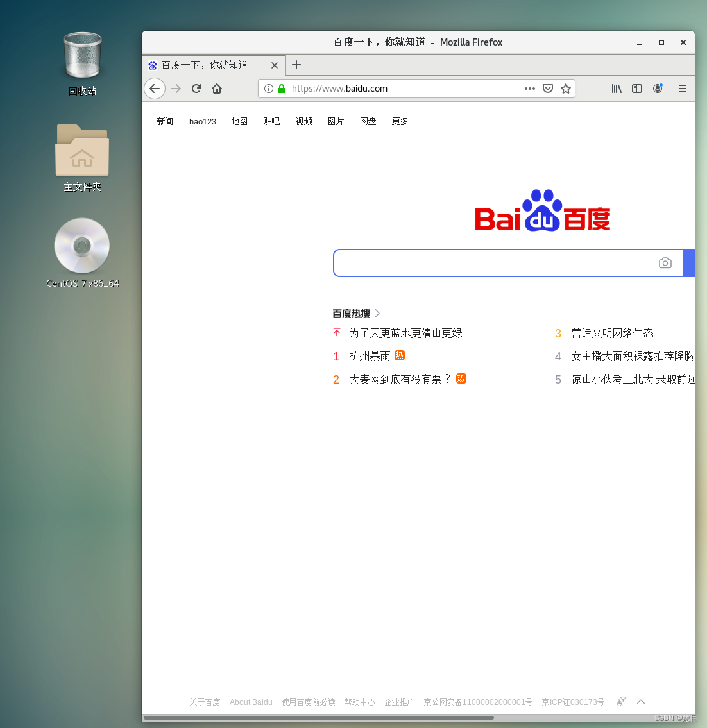Open 京公网安备11000002000001号 link
Viewport: 707px width, 728px height.
pyautogui.click(x=478, y=702)
